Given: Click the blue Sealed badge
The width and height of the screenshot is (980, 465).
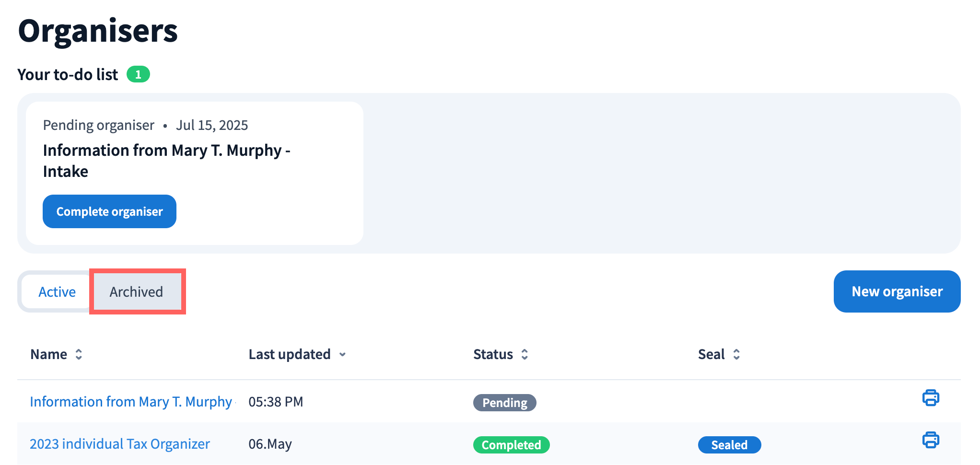Looking at the screenshot, I should [x=729, y=445].
